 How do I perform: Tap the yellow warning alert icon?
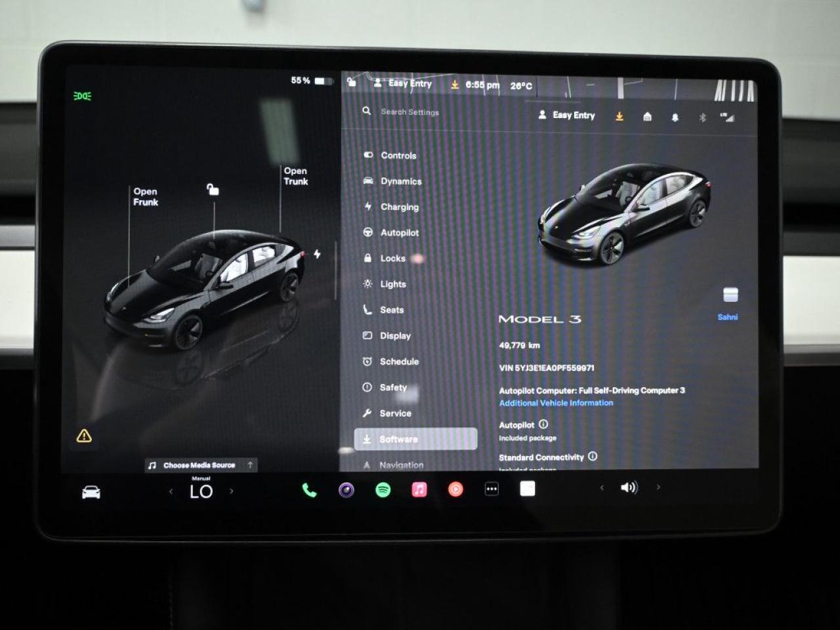[84, 436]
